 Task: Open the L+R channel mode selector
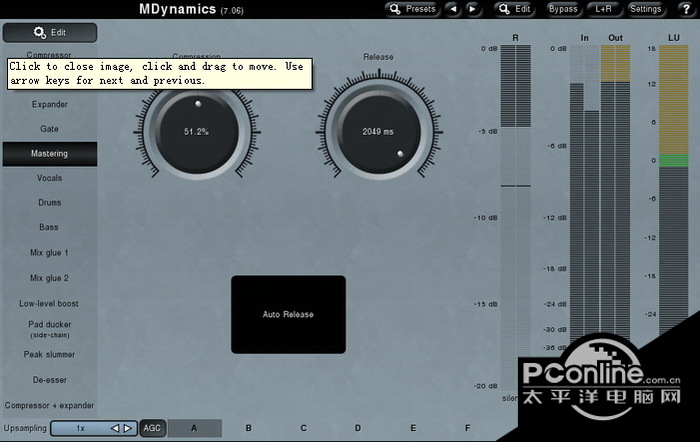[x=603, y=9]
